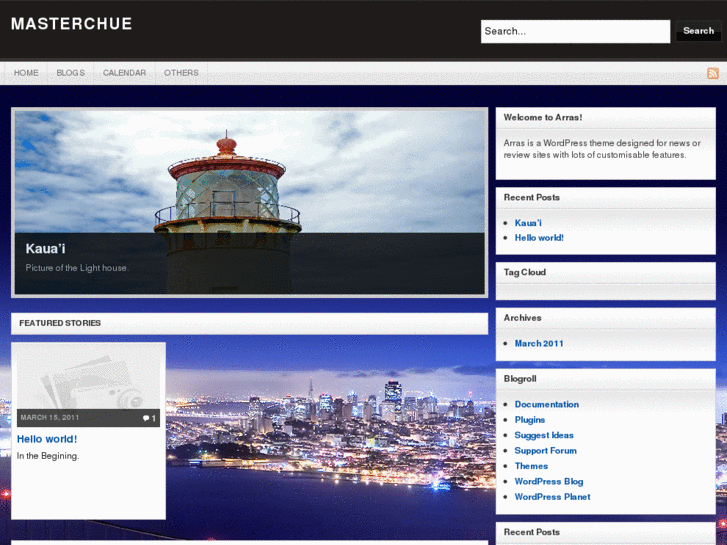Open the CALENDAR menu item
Screen dimensions: 727x545
[x=124, y=73]
